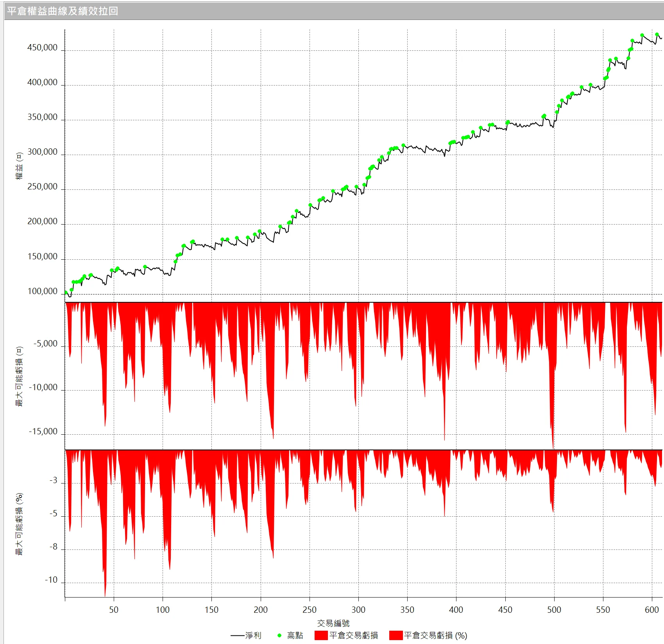Image resolution: width=664 pixels, height=644 pixels.
Task: Click the 50 x-axis tick label
Action: point(114,610)
